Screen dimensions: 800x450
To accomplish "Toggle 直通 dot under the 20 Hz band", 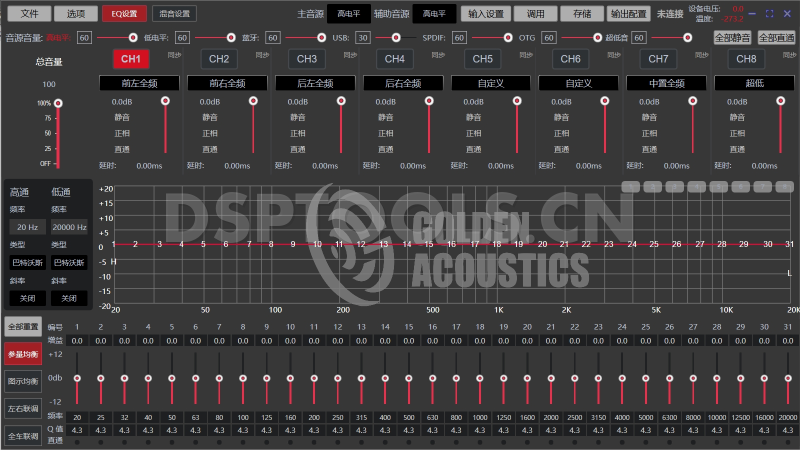I will pyautogui.click(x=77, y=442).
